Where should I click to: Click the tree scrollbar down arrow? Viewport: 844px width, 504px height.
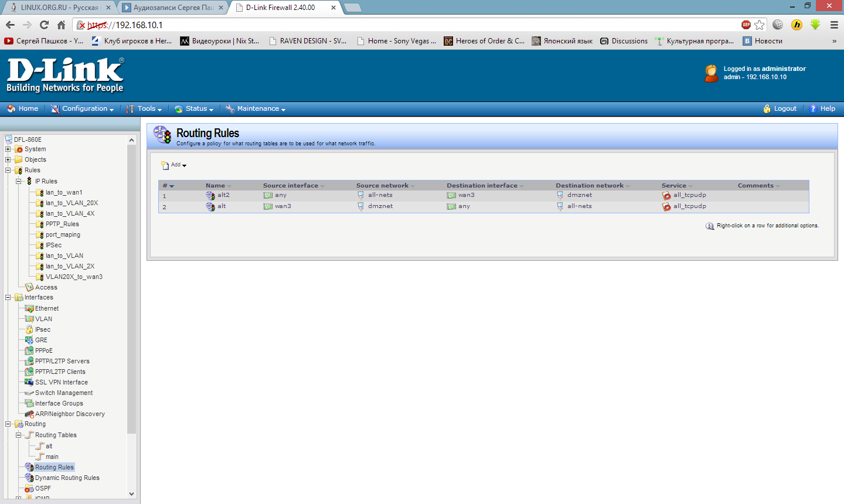[131, 494]
